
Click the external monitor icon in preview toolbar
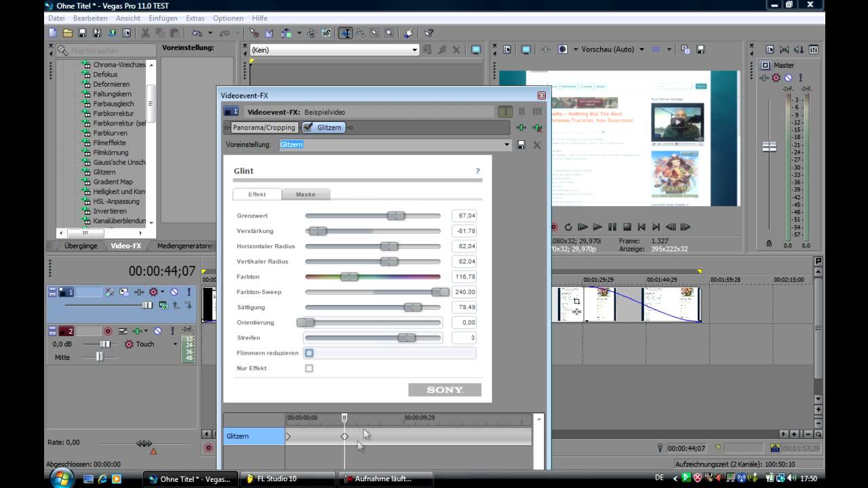(x=526, y=49)
